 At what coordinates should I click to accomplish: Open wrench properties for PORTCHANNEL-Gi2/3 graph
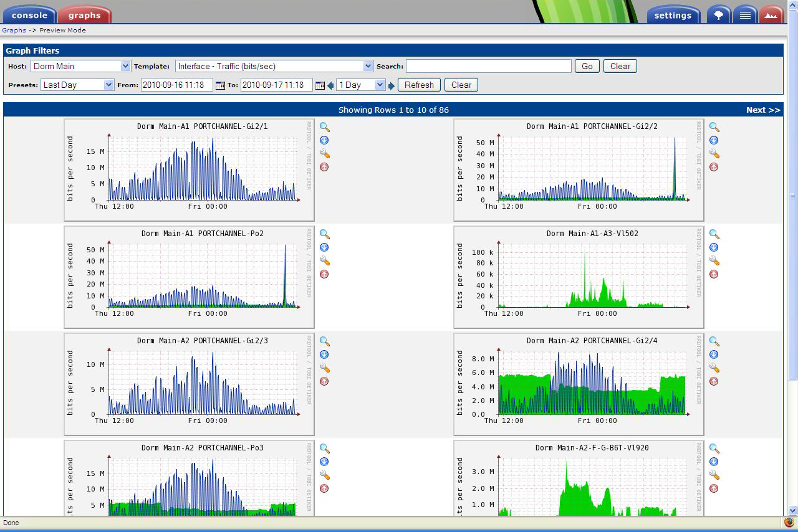point(324,368)
